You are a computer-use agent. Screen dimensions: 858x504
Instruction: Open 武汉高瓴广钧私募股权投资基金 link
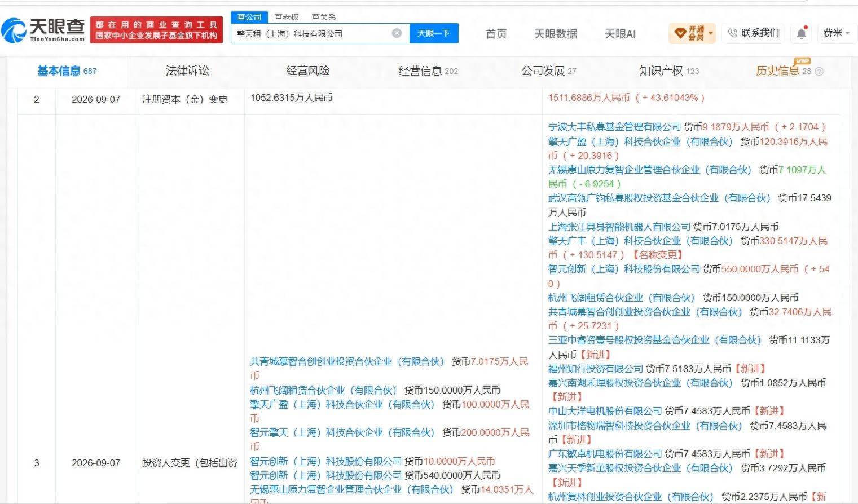coord(659,198)
